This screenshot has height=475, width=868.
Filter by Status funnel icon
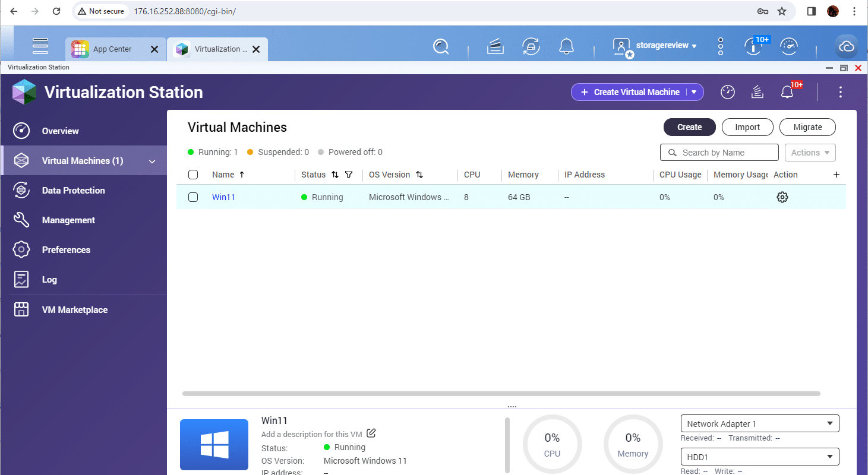click(x=349, y=175)
